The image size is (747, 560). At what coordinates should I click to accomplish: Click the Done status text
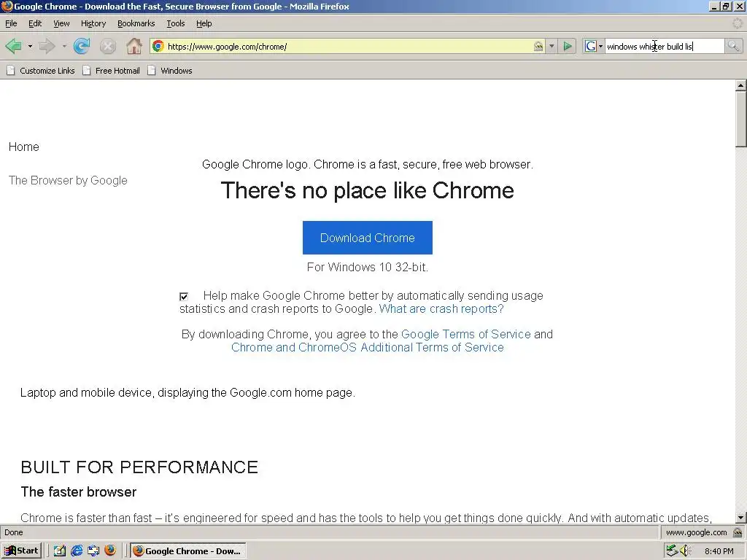tap(14, 532)
